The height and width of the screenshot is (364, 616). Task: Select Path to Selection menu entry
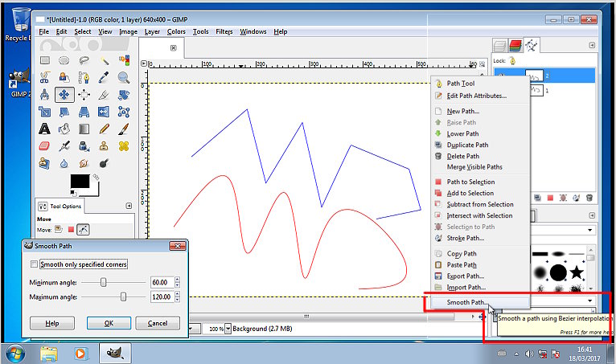(x=480, y=182)
